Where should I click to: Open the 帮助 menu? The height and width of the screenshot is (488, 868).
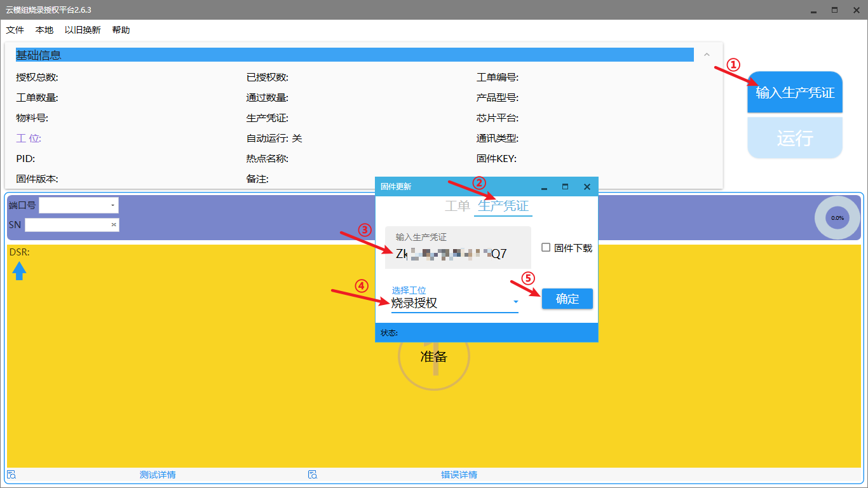121,30
